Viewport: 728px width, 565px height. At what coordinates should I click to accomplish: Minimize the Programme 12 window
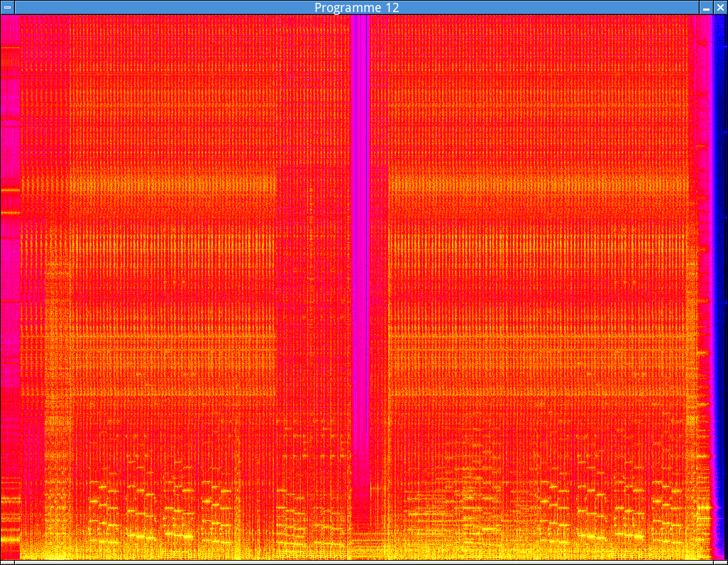(706, 7)
